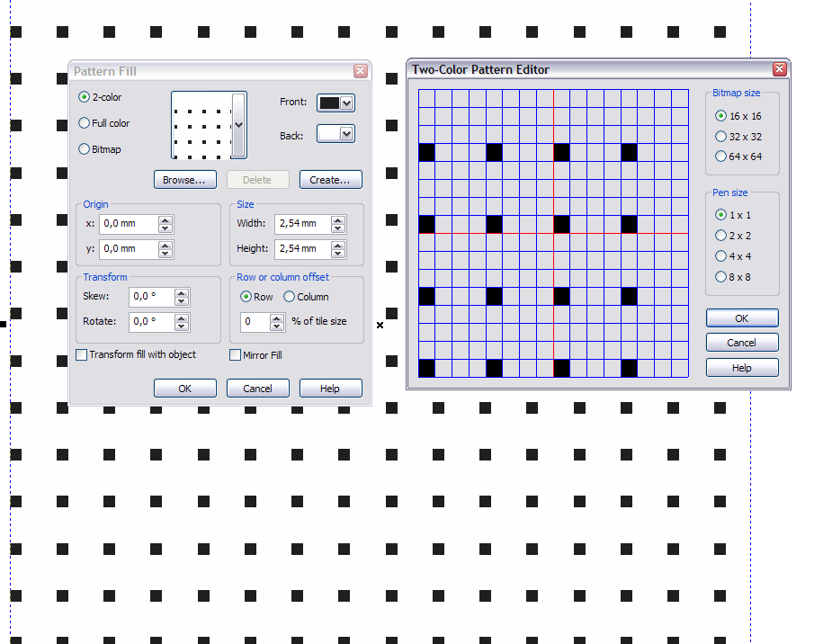832x644 pixels.
Task: Click the Create... button
Action: pyautogui.click(x=331, y=180)
